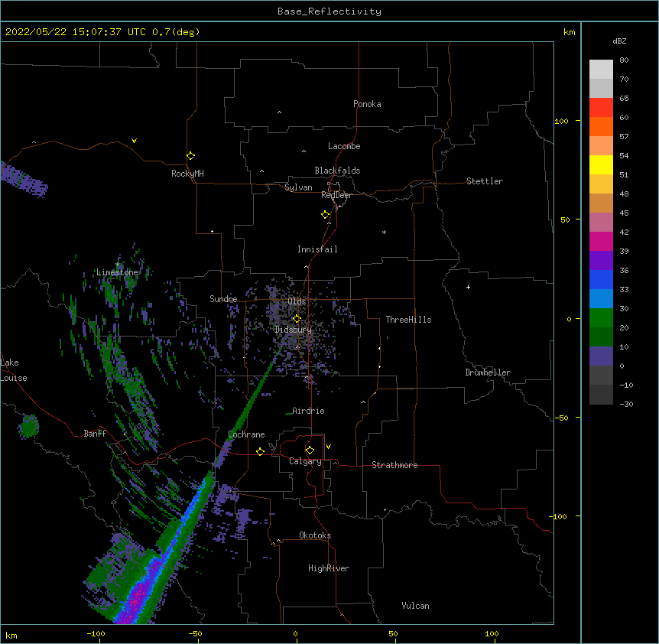Click the ThreeHills label
Viewport: 659px width, 644px height.
408,320
